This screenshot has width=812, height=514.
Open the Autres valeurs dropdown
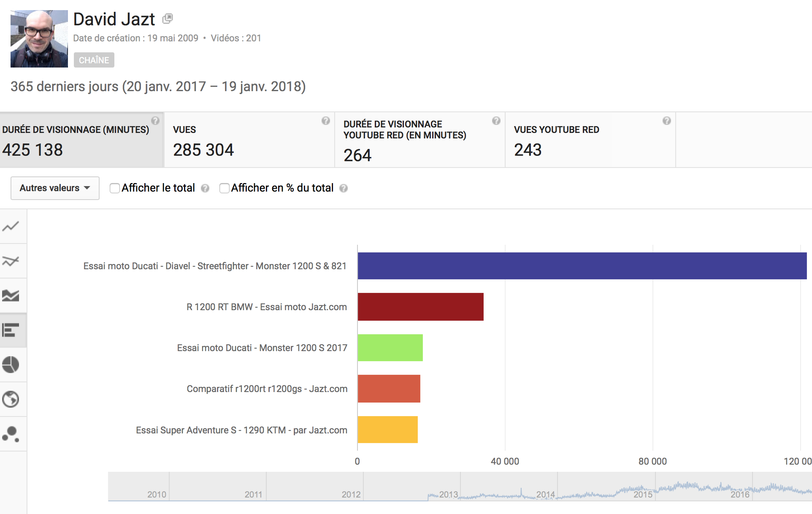pos(55,188)
